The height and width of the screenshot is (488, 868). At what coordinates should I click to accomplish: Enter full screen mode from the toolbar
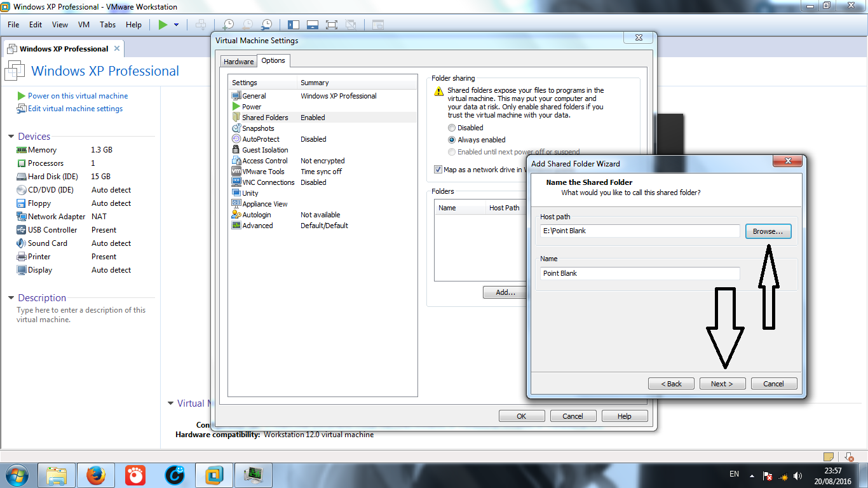pos(331,24)
